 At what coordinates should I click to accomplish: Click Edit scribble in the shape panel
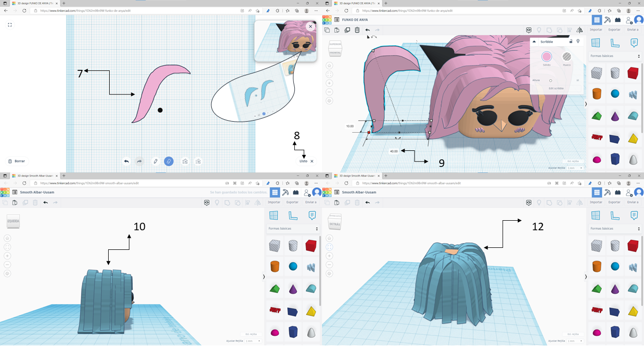coord(556,88)
